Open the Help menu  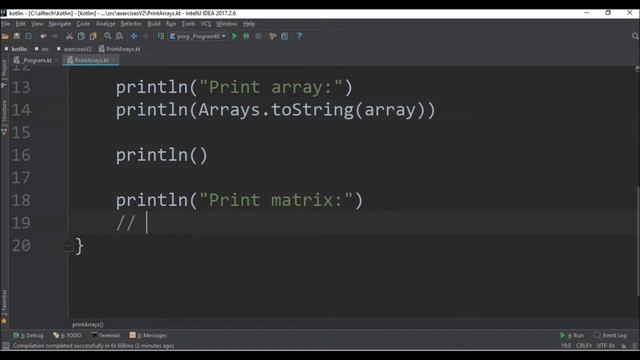[x=249, y=24]
